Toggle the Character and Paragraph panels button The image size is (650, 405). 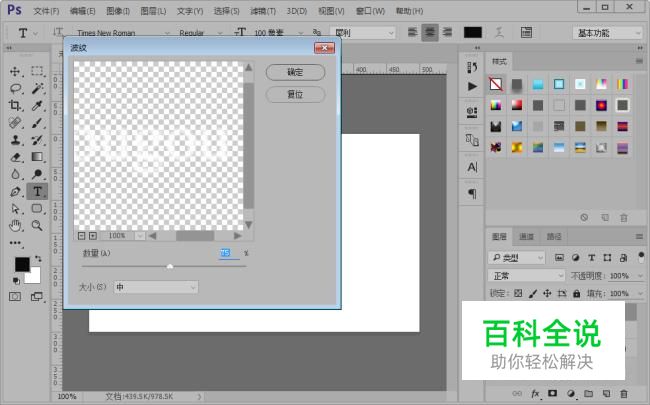[526, 32]
